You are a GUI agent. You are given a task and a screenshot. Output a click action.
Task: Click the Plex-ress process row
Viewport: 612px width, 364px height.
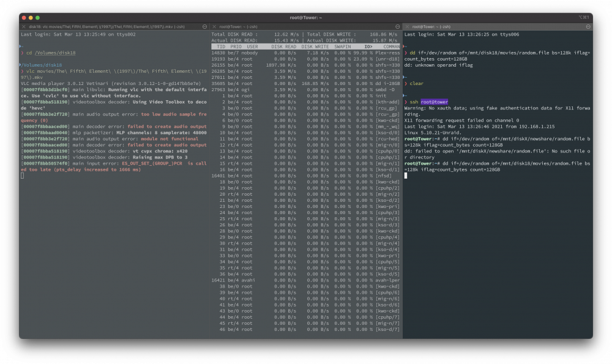[305, 53]
